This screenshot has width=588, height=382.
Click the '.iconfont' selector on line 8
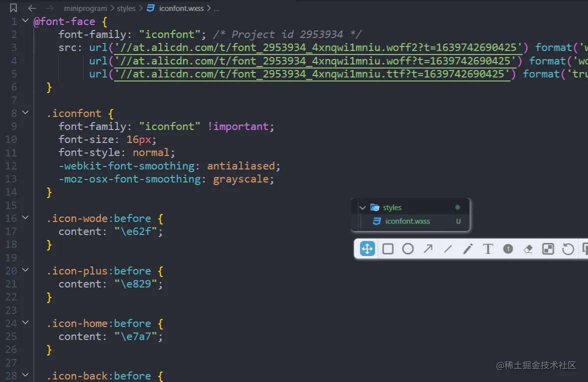[74, 113]
